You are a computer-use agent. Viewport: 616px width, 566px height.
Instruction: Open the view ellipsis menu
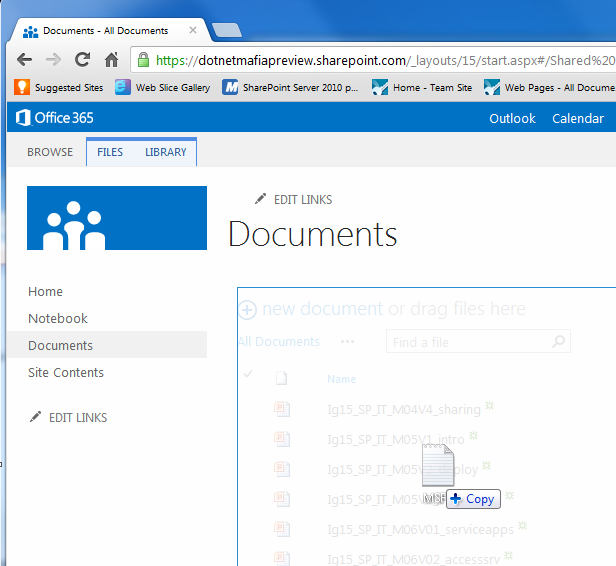pyautogui.click(x=347, y=342)
